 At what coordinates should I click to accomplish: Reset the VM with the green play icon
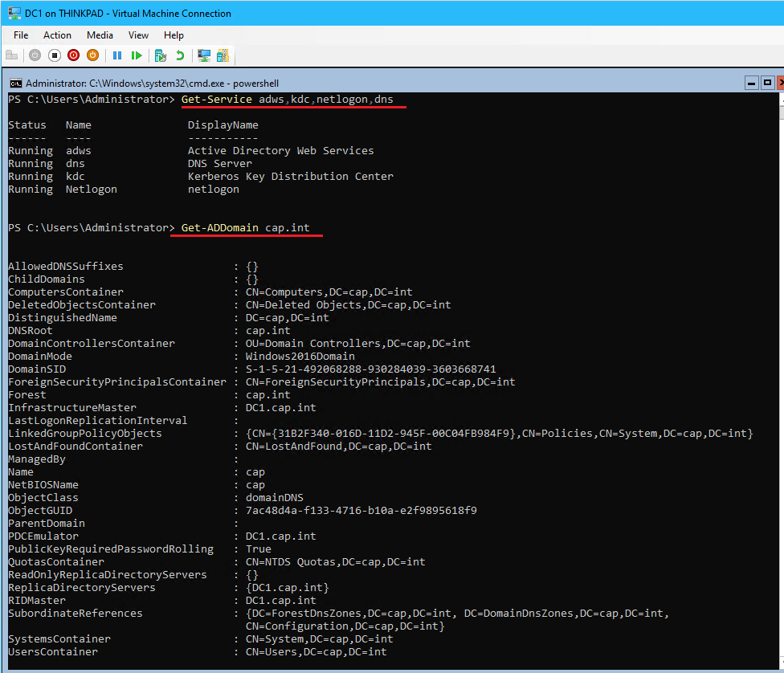137,55
